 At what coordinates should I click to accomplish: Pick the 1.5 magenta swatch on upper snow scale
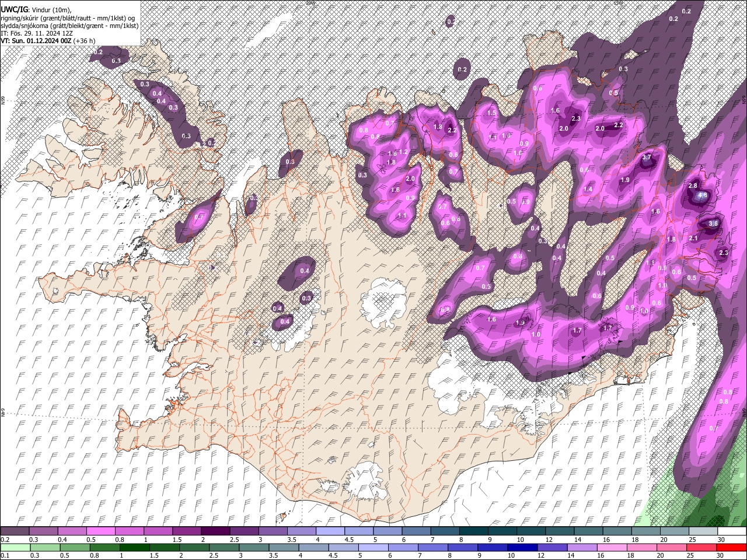(186, 531)
